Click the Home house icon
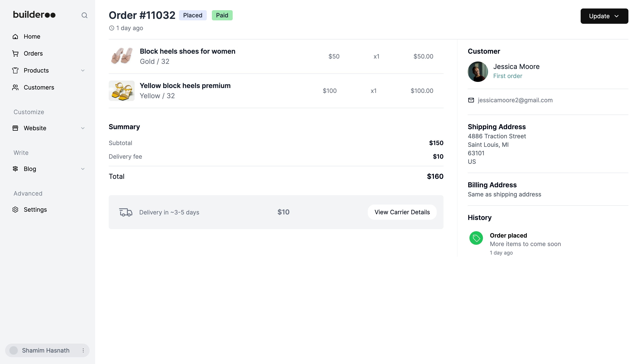642x364 pixels. click(15, 36)
